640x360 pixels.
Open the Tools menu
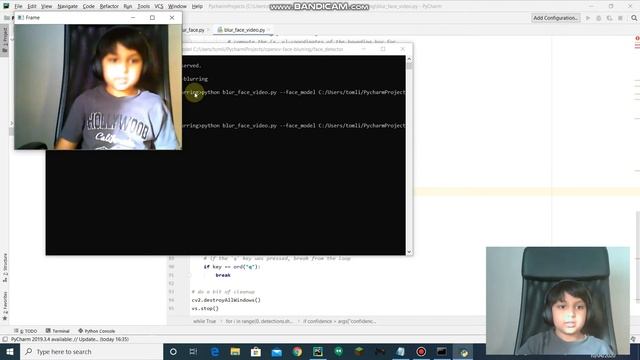143,6
